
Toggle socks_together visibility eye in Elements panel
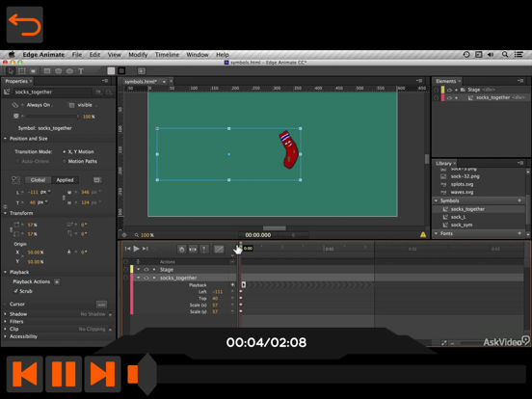[x=449, y=97]
